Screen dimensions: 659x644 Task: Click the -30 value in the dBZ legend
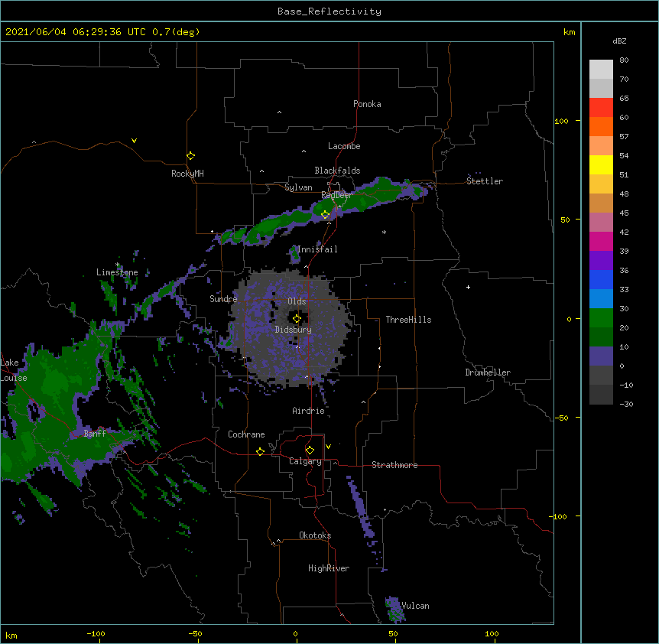point(626,404)
